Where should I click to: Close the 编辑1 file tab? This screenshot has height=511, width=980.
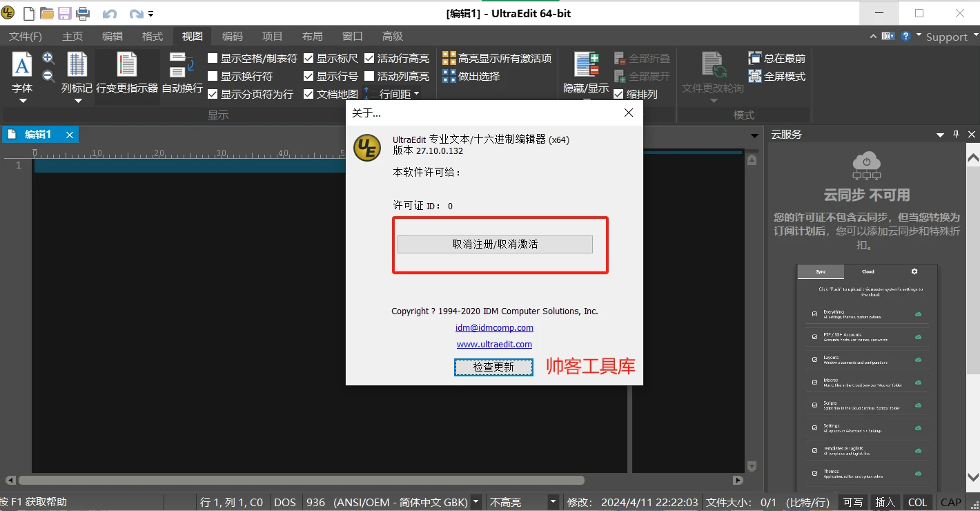pos(70,135)
